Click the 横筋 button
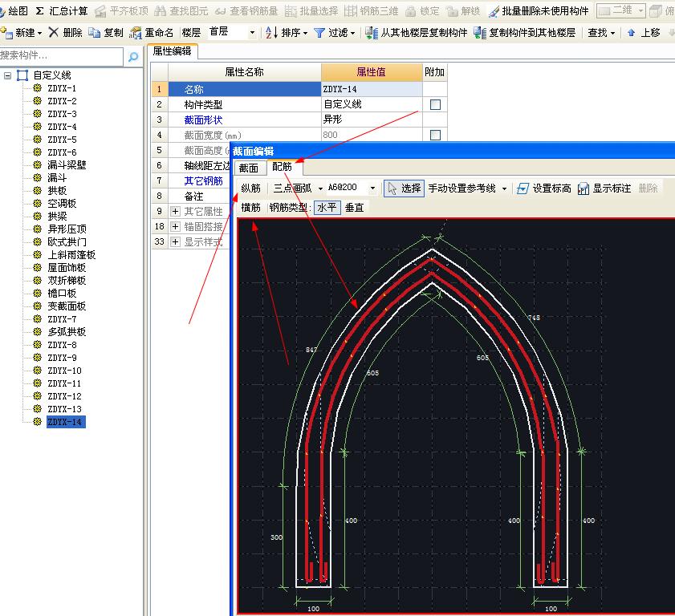This screenshot has width=675, height=616. [251, 208]
